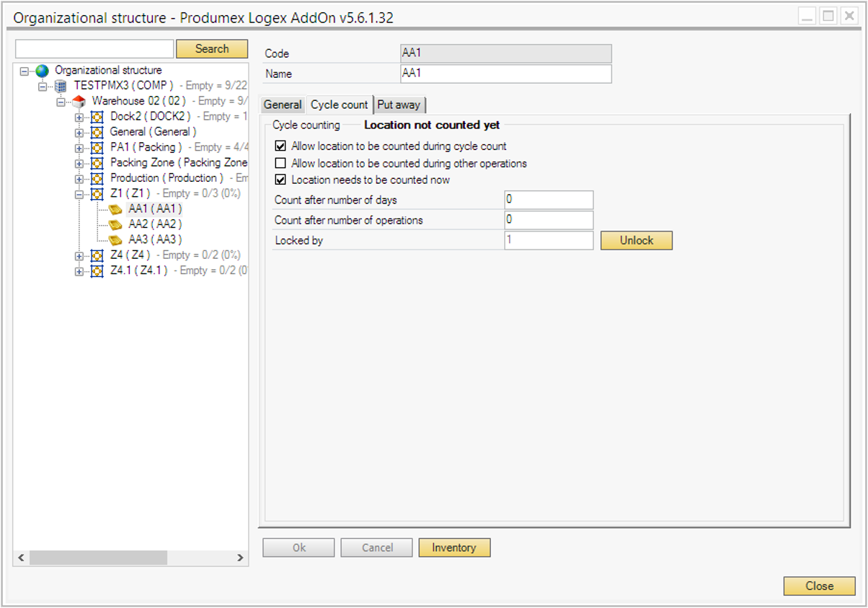Uncheck Location needs to be counted now

tap(280, 180)
